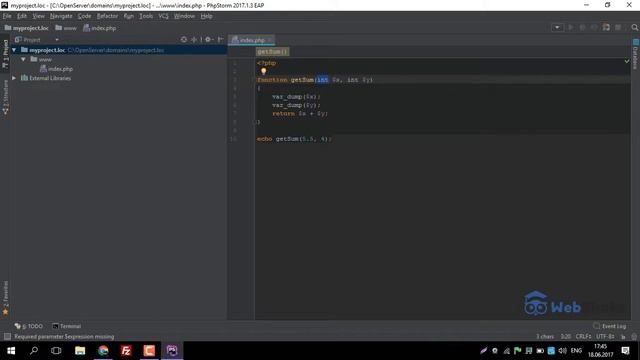This screenshot has width=640, height=360.
Task: Collapse the www folder node
Action: (23, 60)
